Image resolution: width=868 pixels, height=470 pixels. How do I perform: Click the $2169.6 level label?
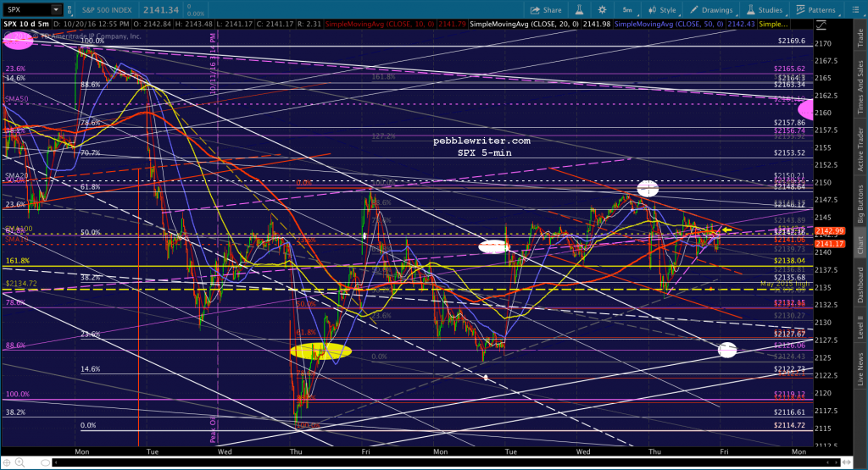tap(791, 41)
